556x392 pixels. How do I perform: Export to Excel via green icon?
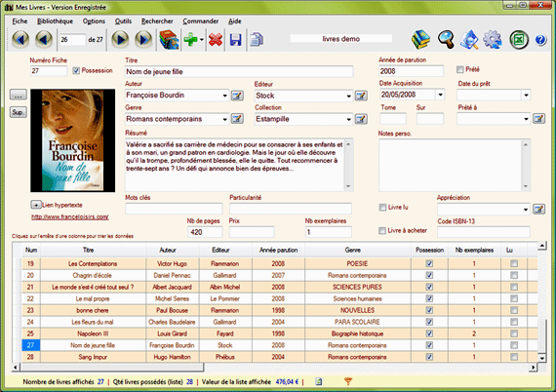pos(519,39)
